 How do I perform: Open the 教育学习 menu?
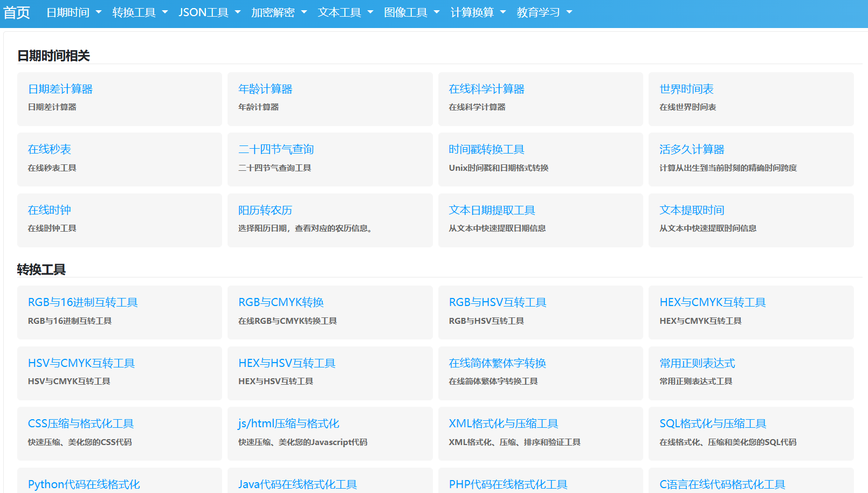coord(543,12)
